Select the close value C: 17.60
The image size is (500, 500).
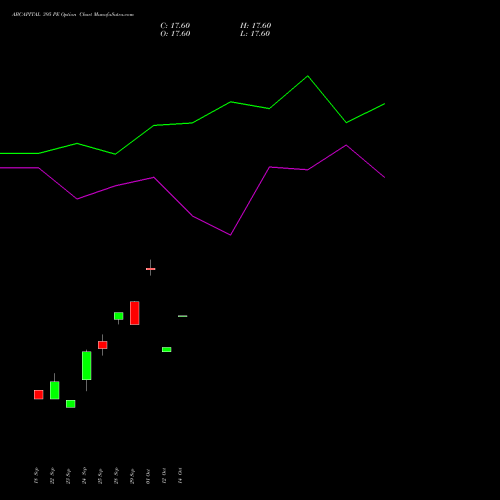click(175, 26)
